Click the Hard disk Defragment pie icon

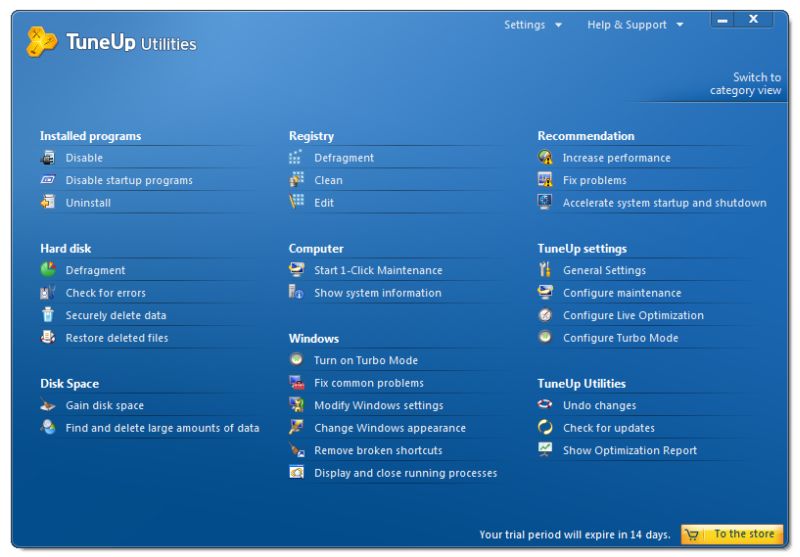click(x=48, y=269)
